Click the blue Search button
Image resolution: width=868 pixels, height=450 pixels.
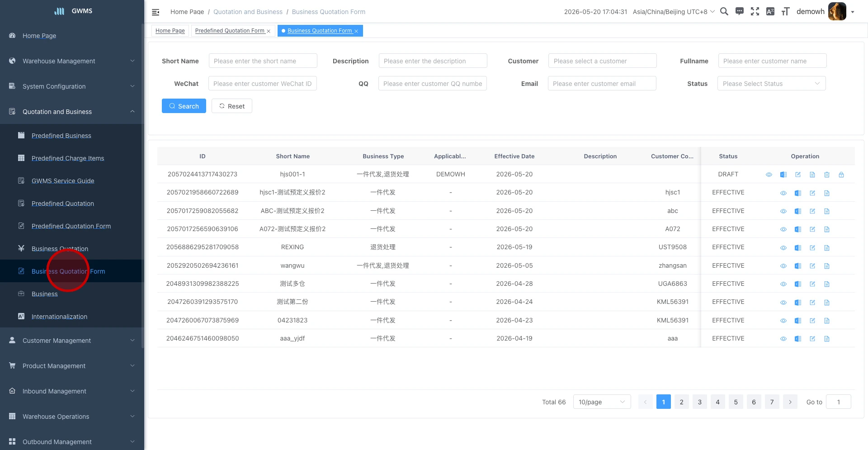click(x=184, y=106)
